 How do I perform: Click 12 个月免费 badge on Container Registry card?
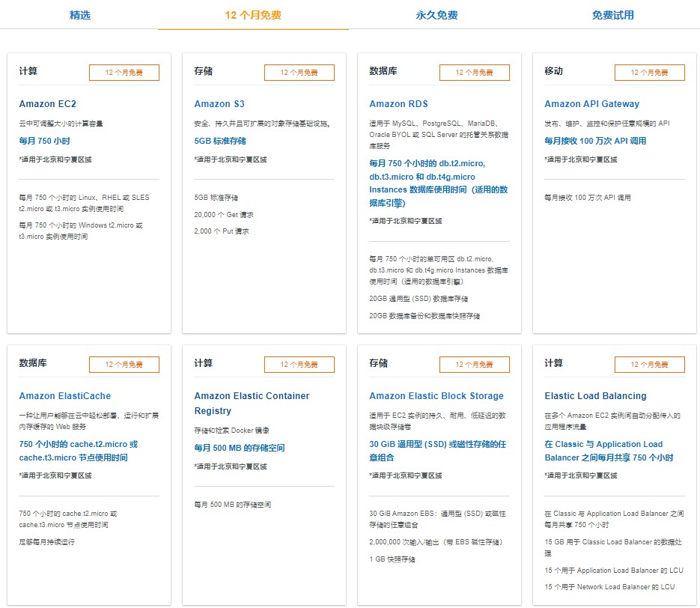pos(299,365)
